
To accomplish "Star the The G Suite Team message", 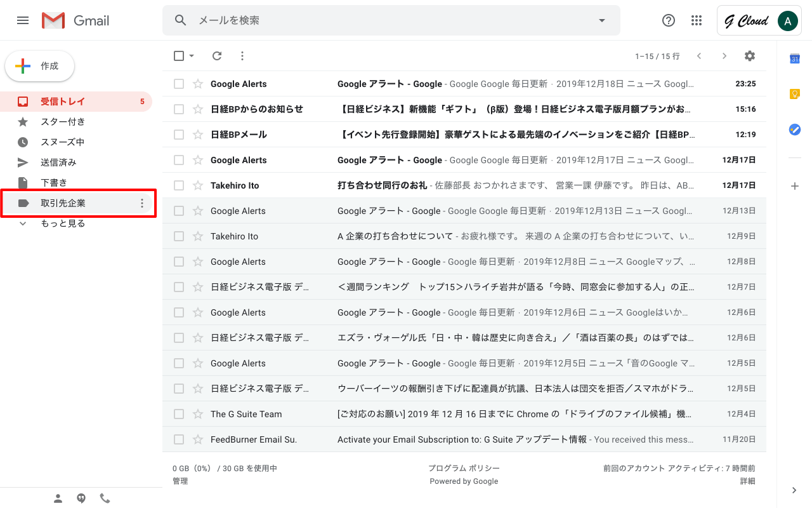I will [x=198, y=414].
